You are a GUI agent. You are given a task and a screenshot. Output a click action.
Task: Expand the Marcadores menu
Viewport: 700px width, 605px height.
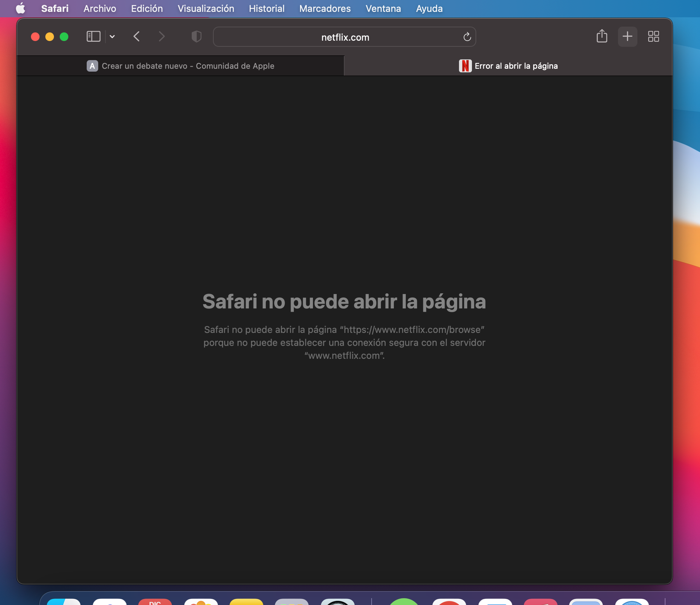coord(325,8)
